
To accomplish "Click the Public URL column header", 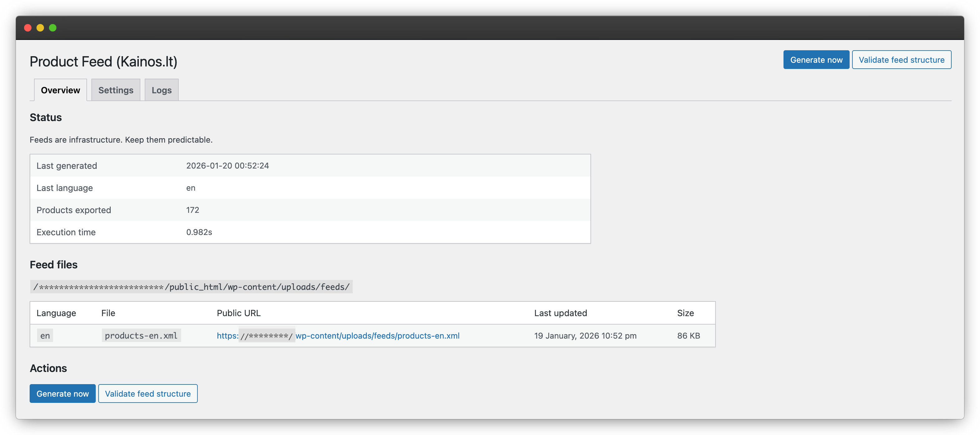I will tap(239, 313).
